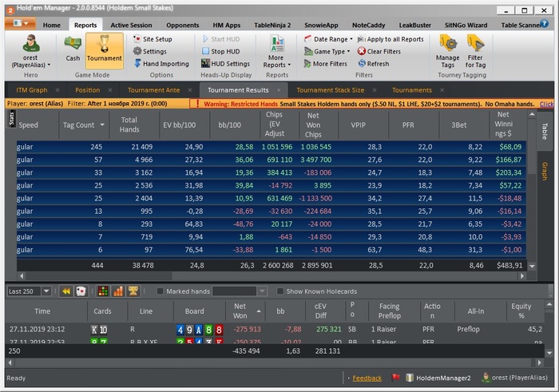Click Stop HUD
Image resolution: width=559 pixels, height=392 pixels.
[x=221, y=51]
